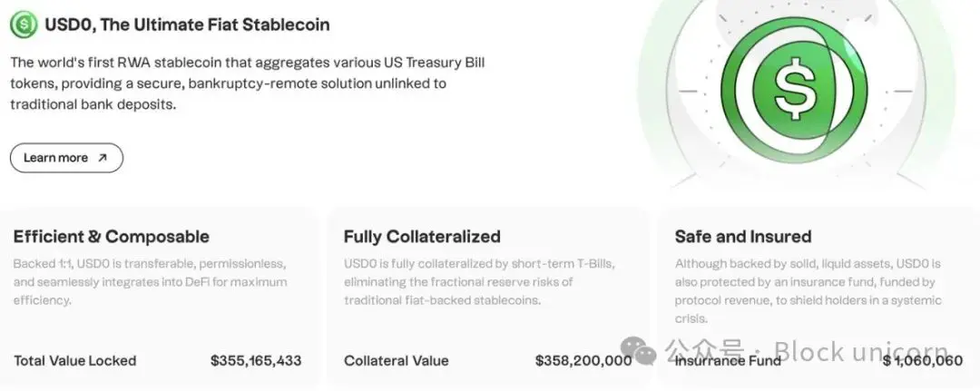Image resolution: width=980 pixels, height=391 pixels.
Task: Click the Insurance Fund label
Action: (728, 360)
